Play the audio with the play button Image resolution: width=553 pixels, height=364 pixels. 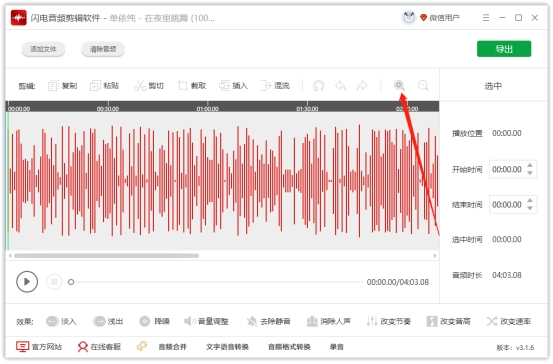pyautogui.click(x=27, y=281)
